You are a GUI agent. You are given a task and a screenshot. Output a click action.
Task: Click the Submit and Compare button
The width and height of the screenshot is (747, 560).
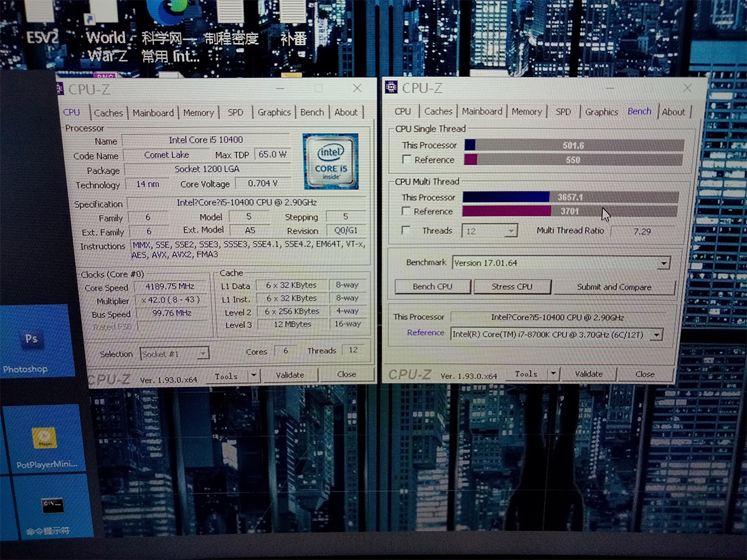point(614,287)
